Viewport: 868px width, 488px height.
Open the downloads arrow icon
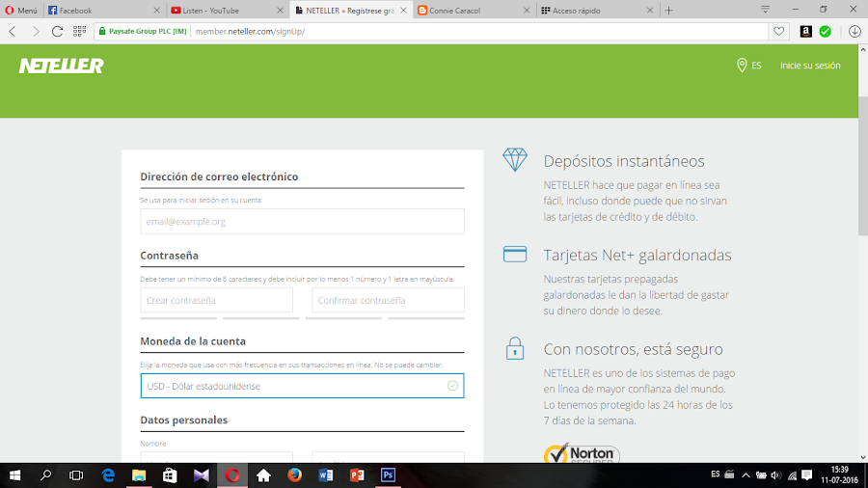[x=854, y=32]
